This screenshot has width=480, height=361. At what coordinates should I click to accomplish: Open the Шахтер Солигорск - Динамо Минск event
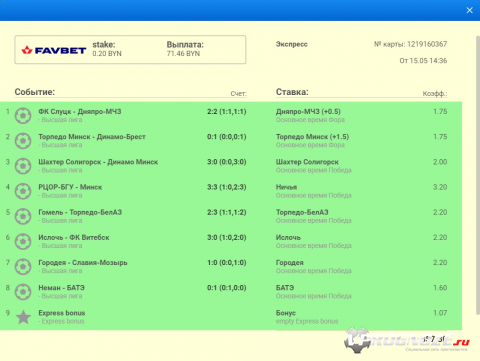[x=98, y=162]
